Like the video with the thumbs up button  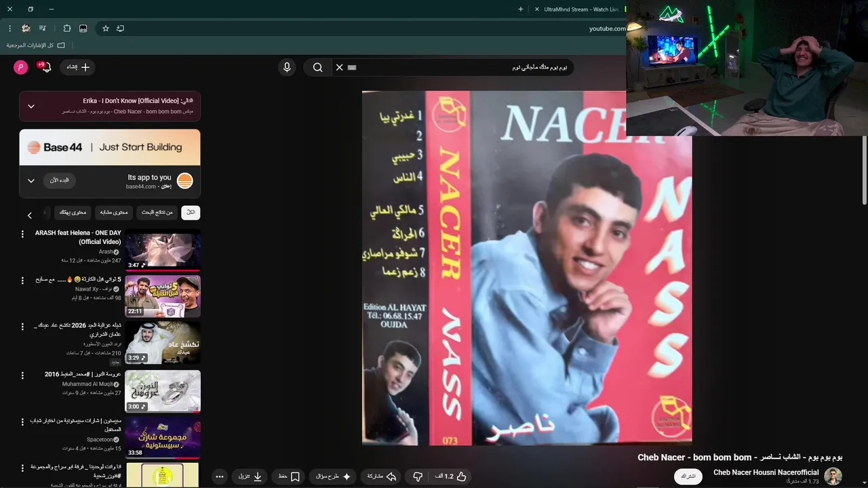coord(451,476)
